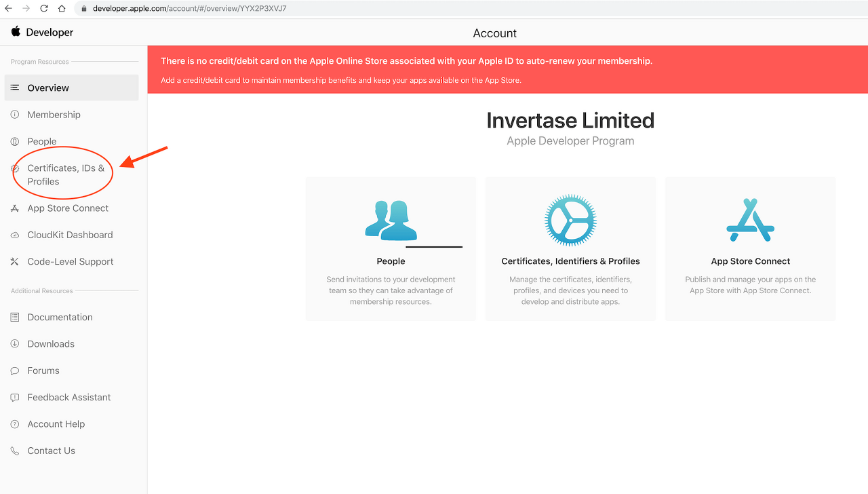Click the red membership renewal banner

click(x=507, y=70)
